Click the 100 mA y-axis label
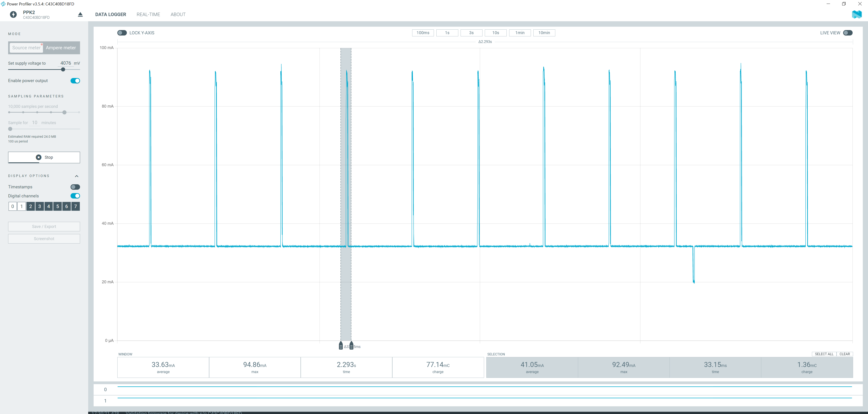868x414 pixels. coord(106,48)
